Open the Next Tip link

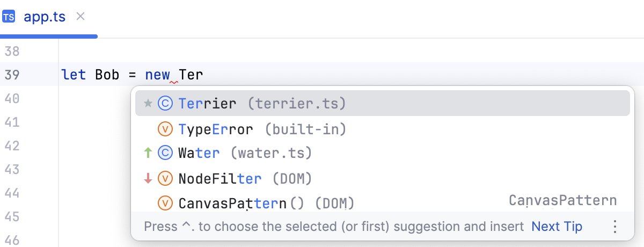pyautogui.click(x=557, y=227)
